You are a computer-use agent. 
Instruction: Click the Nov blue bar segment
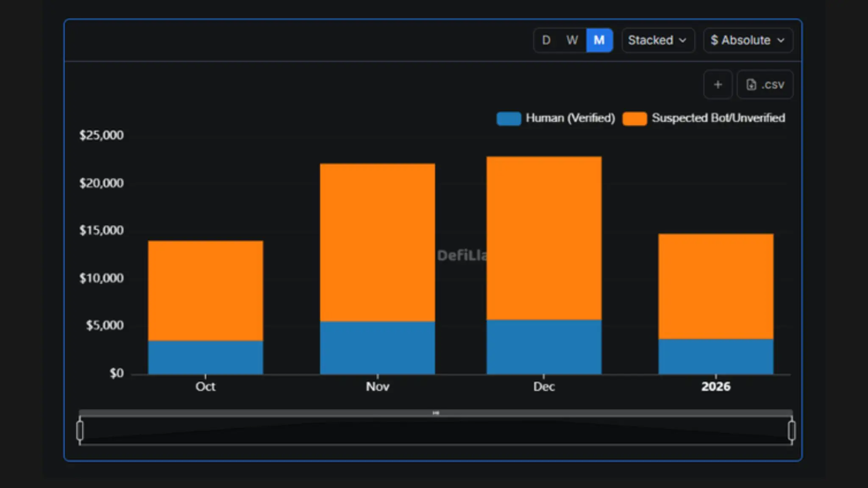[377, 347]
